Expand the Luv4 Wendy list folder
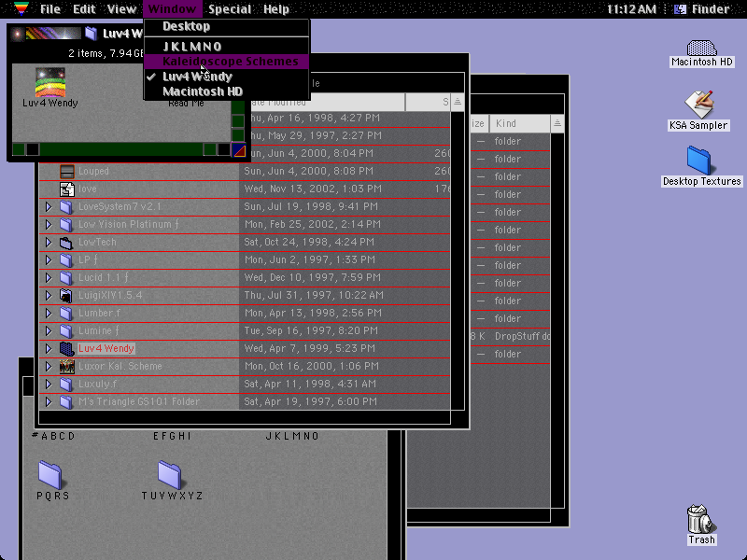The width and height of the screenshot is (747, 560). (x=49, y=348)
